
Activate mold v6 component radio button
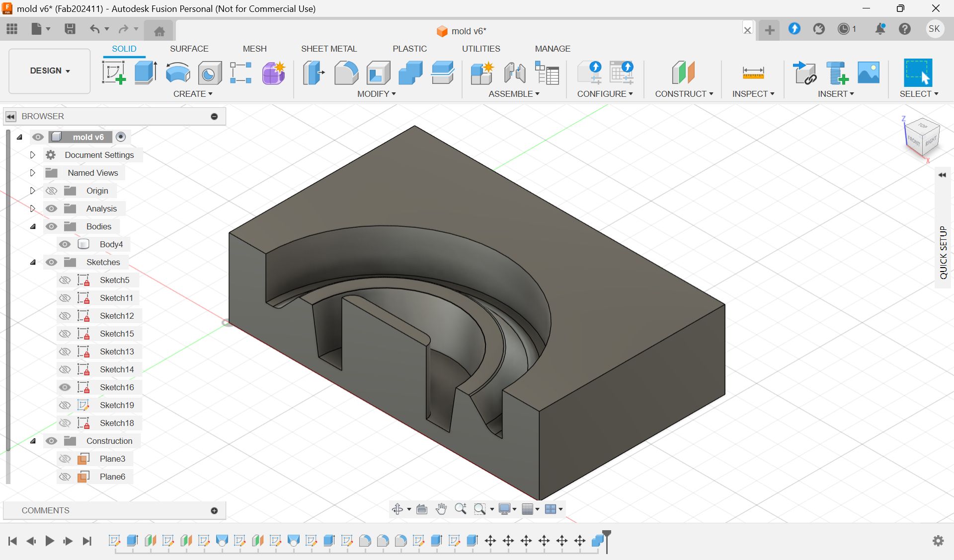click(121, 137)
